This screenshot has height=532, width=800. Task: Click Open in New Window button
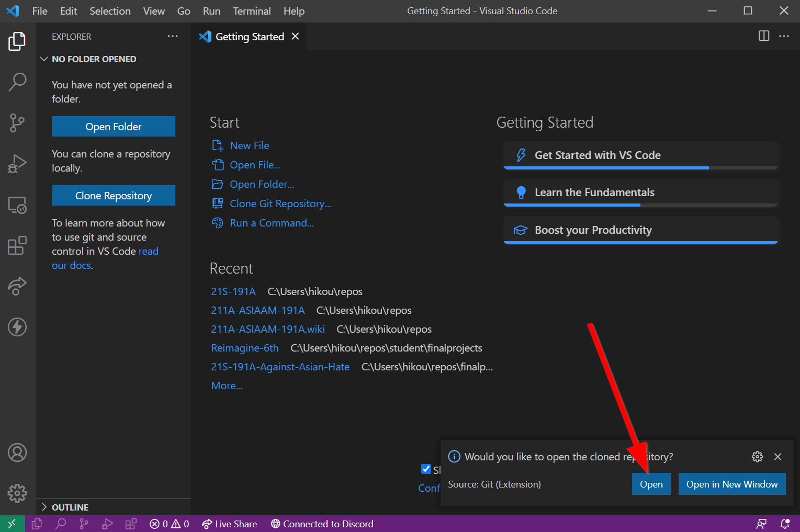click(x=731, y=484)
